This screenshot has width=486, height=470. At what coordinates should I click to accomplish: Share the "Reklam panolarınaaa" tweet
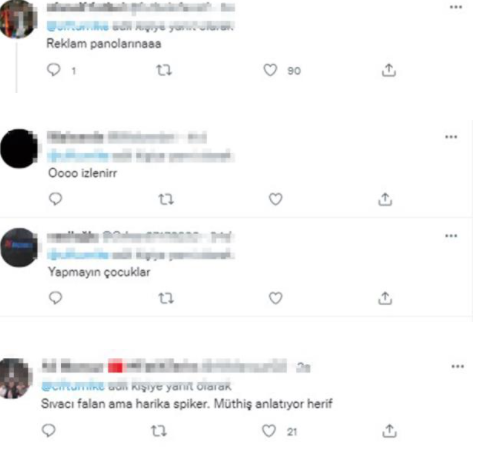tap(389, 70)
